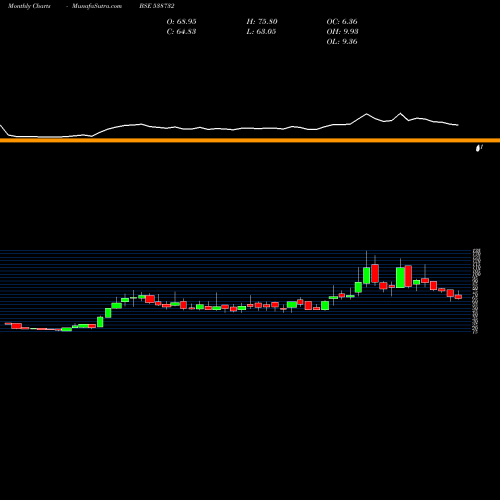Image resolution: width=500 pixels, height=500 pixels.
Task: Click the 'Monthly Charts' title text
Action: 29,6
